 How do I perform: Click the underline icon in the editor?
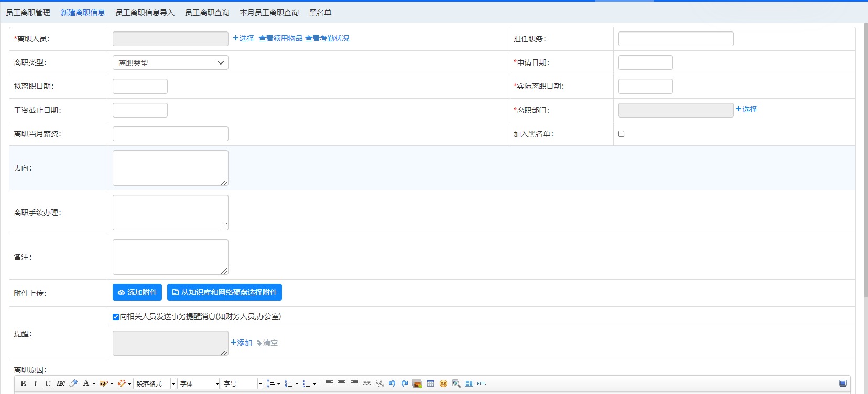[x=48, y=384]
